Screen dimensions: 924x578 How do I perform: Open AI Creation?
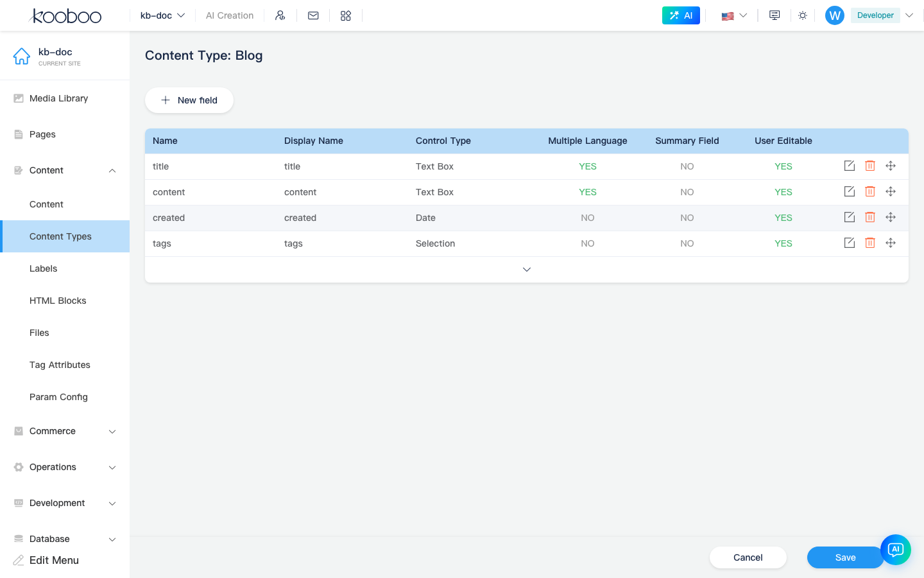point(230,15)
